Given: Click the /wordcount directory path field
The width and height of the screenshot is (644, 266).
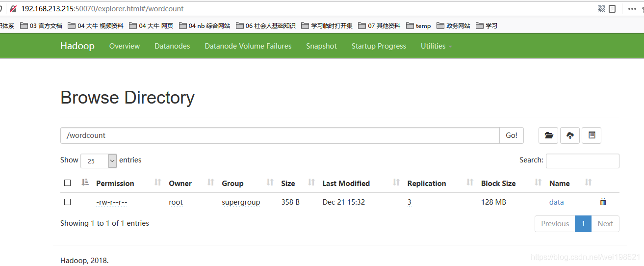Looking at the screenshot, I should [x=280, y=135].
